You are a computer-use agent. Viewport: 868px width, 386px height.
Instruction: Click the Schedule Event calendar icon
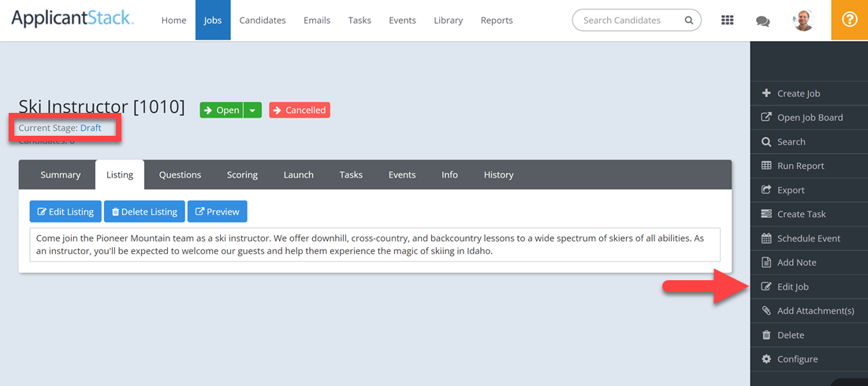pyautogui.click(x=766, y=238)
